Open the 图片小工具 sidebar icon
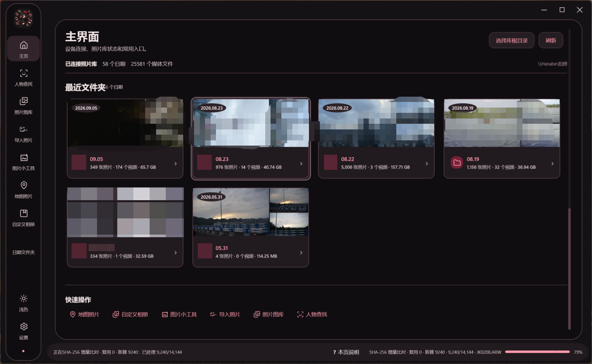The width and height of the screenshot is (592, 364). (23, 157)
